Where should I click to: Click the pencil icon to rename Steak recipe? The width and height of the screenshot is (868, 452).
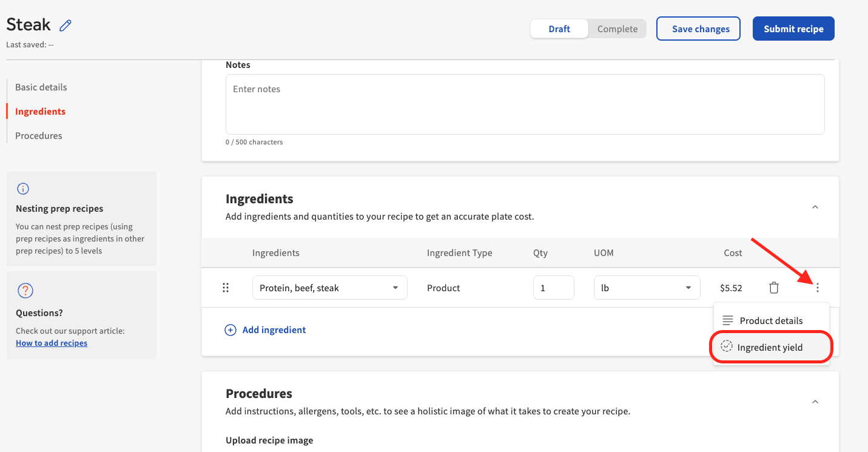pos(65,25)
